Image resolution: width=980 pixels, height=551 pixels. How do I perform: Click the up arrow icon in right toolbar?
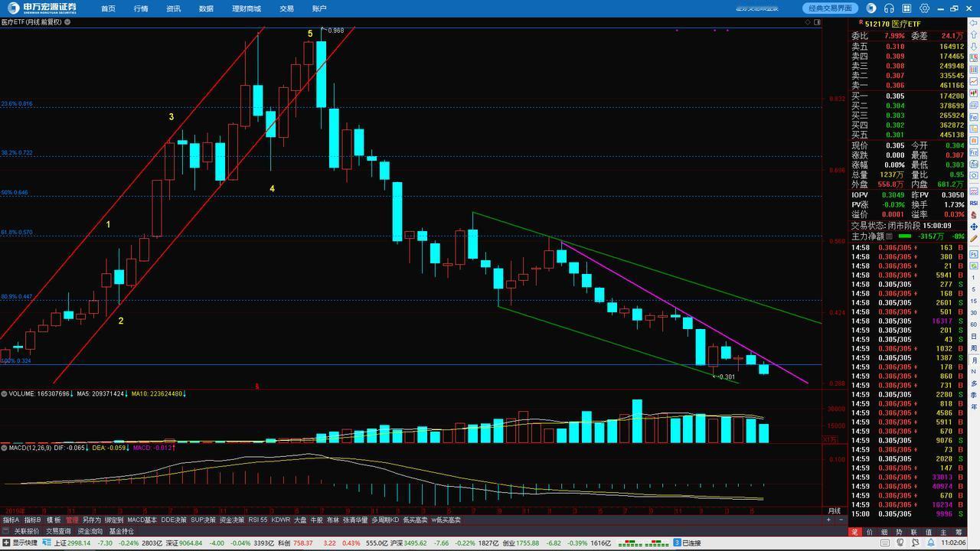974,34
